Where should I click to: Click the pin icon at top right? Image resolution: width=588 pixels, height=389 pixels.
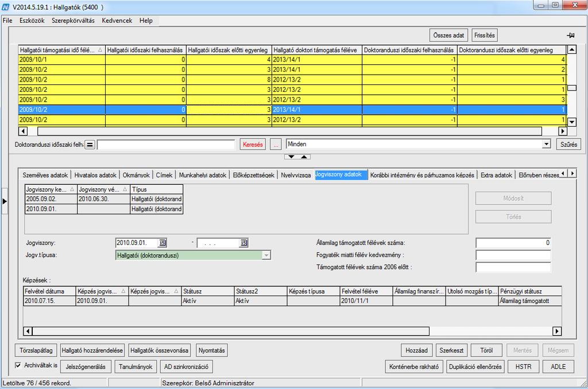coord(570,35)
